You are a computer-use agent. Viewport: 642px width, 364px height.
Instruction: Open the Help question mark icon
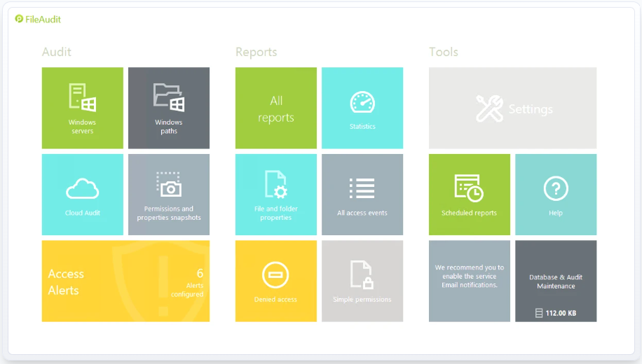[556, 188]
